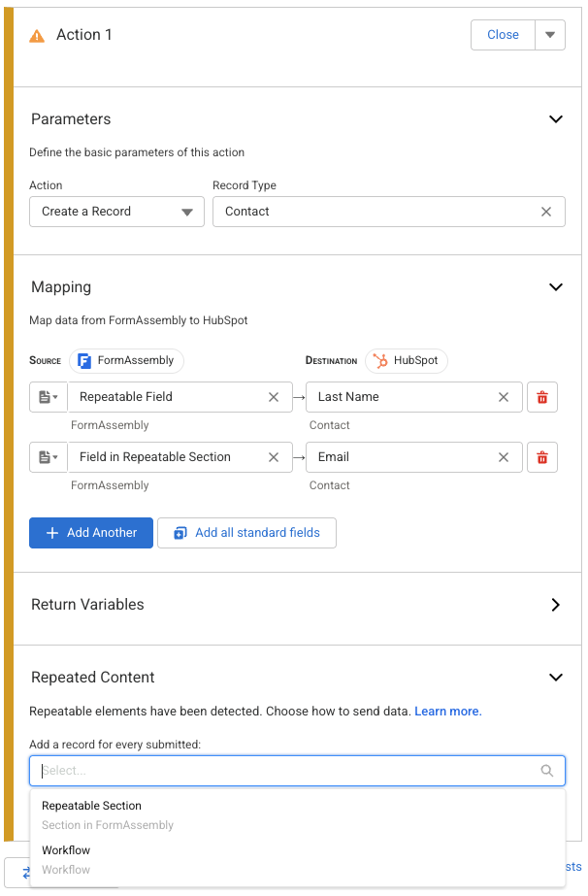Clear the Contact record type
The width and height of the screenshot is (588, 896).
[x=546, y=212]
